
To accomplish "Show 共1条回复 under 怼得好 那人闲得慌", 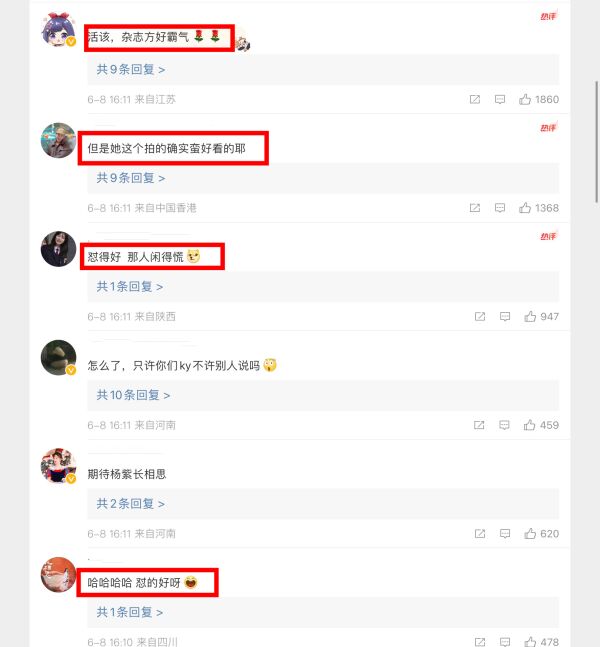I will click(x=130, y=287).
